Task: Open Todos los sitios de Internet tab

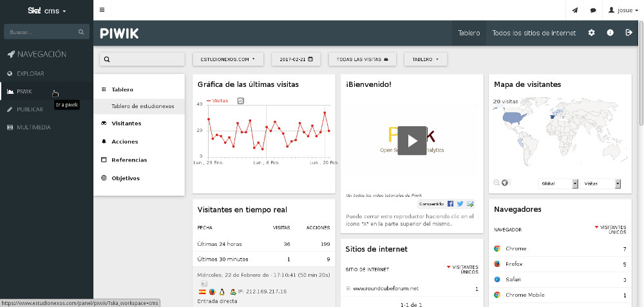Action: 534,33
